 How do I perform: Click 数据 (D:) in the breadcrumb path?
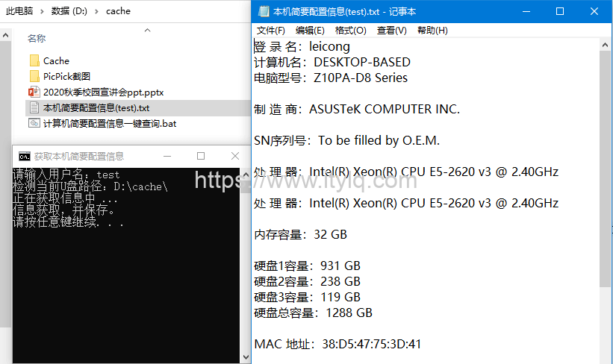pyautogui.click(x=69, y=11)
